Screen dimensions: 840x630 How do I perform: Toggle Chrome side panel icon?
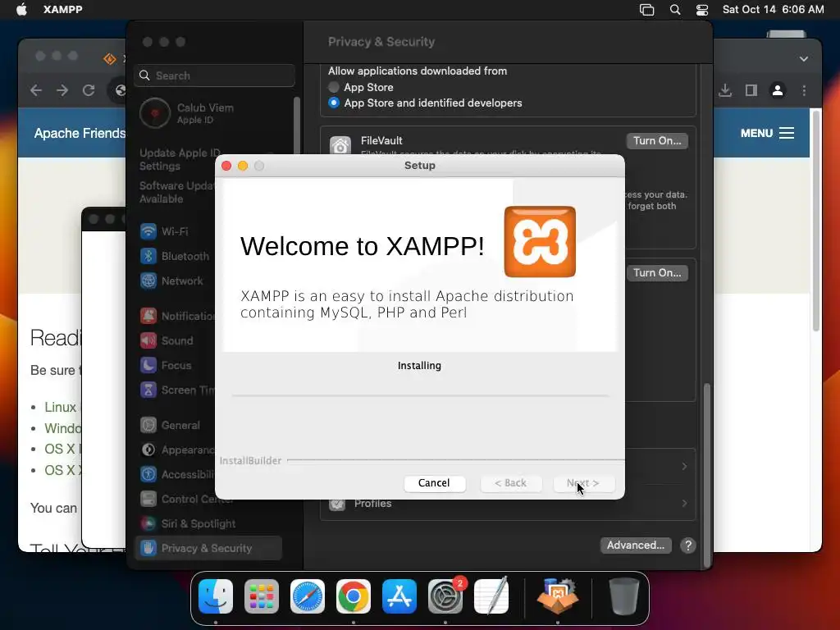point(751,90)
